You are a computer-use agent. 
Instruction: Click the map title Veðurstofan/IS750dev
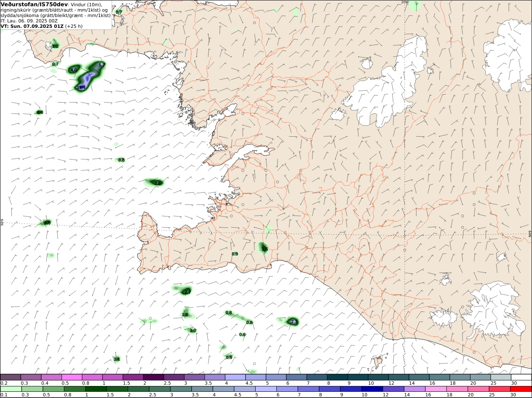[34, 4]
